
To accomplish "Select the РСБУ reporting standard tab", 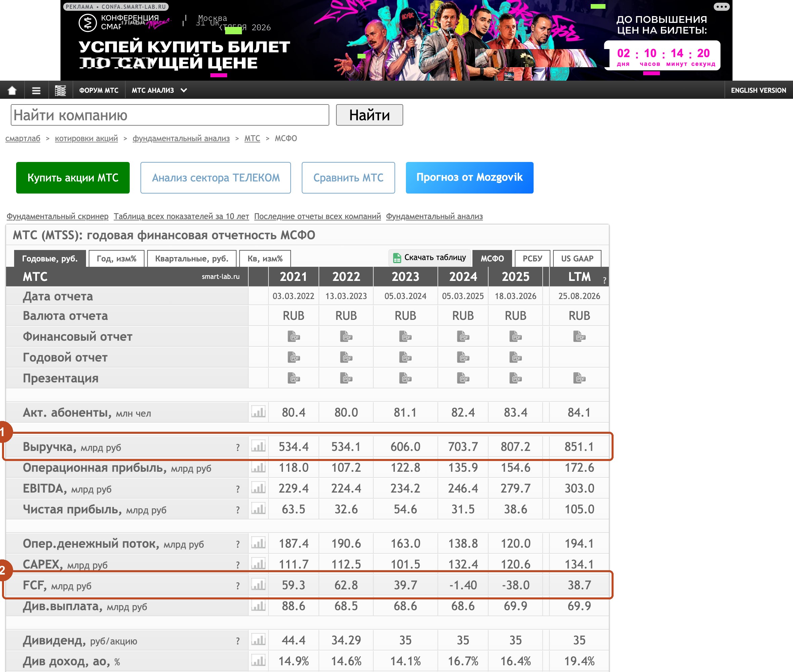I will point(532,259).
